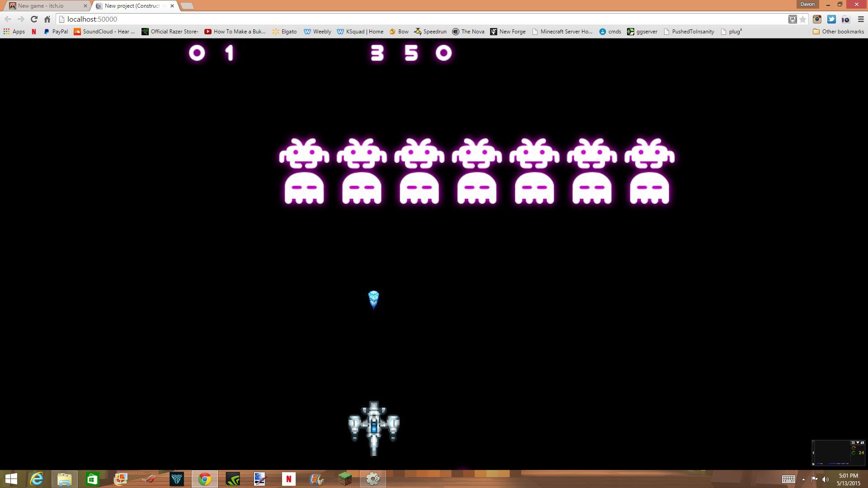868x488 pixels.
Task: Open the Chrome hamburger menu
Action: [x=860, y=19]
